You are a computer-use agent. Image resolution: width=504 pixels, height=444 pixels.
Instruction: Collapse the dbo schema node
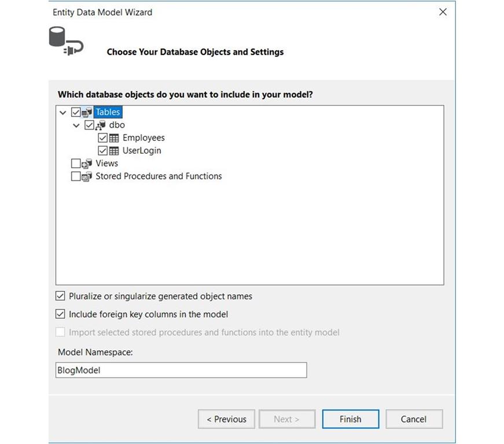coord(76,124)
